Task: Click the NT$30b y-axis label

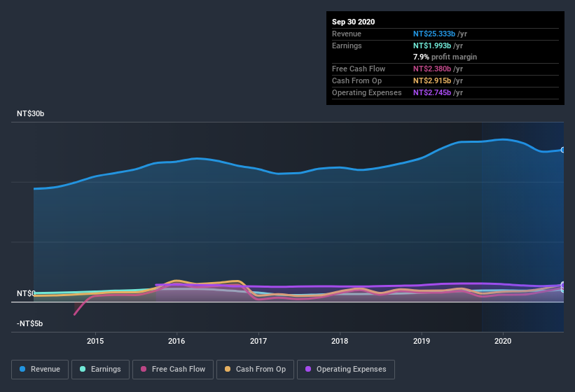Action: (30, 113)
